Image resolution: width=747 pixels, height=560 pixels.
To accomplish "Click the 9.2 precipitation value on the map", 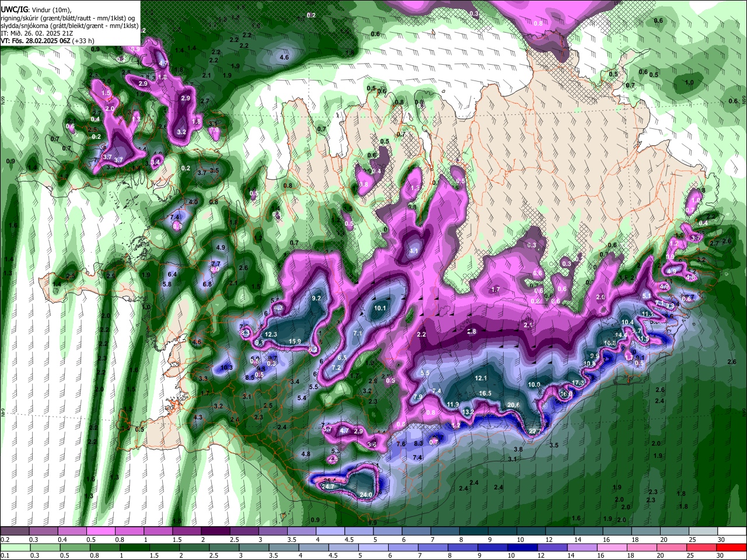I will [x=317, y=298].
